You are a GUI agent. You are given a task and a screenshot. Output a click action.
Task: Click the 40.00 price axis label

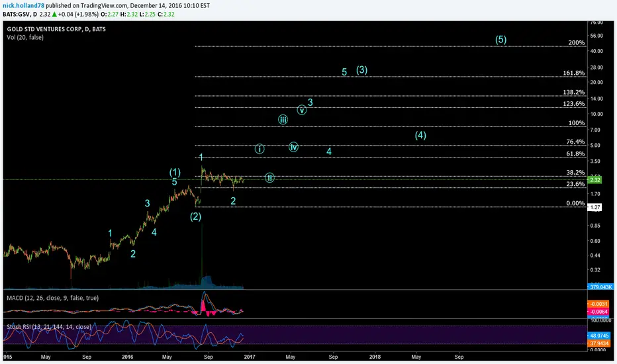click(596, 51)
